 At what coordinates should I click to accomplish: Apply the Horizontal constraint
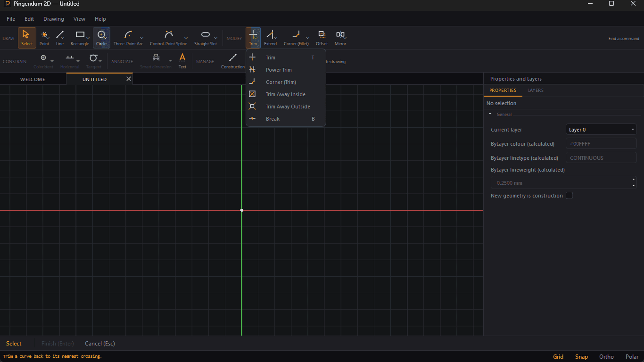pos(70,61)
